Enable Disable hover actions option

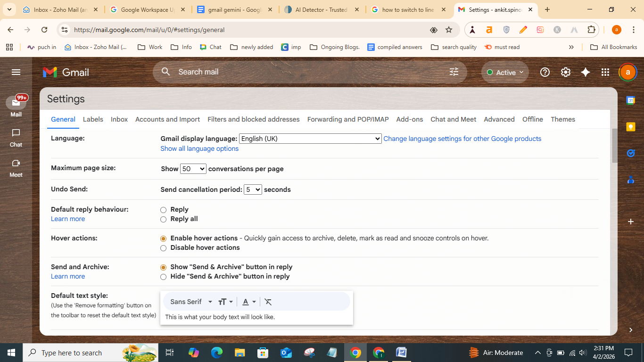click(163, 248)
